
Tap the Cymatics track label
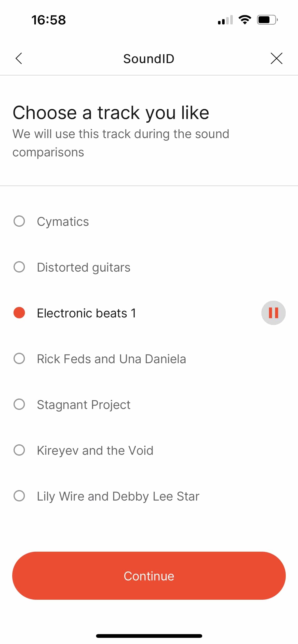point(63,222)
